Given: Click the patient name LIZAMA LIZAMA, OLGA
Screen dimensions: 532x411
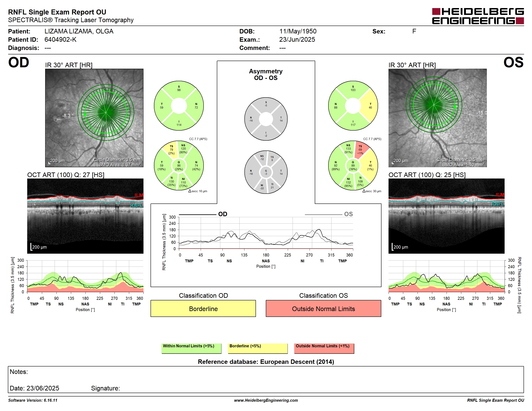Looking at the screenshot, I should (x=79, y=31).
